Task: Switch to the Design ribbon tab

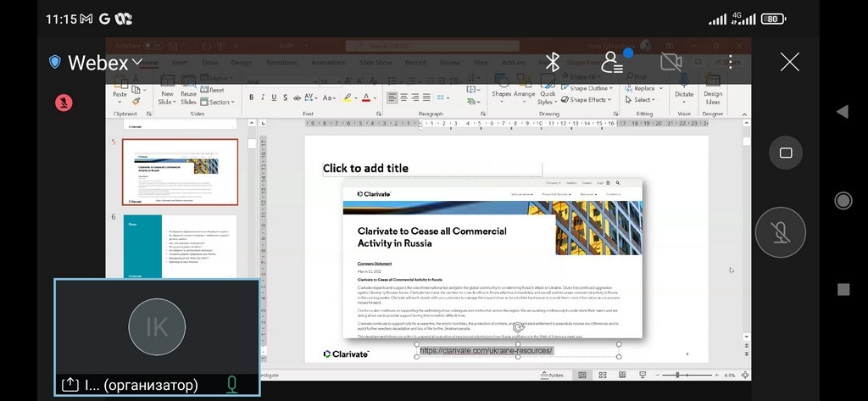Action: [242, 63]
